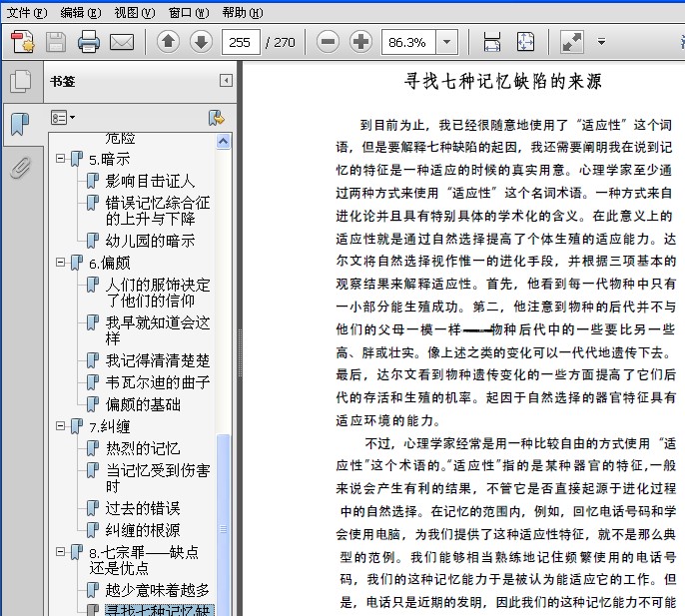Click the 书签 panel title
The image size is (685, 616).
[x=63, y=81]
